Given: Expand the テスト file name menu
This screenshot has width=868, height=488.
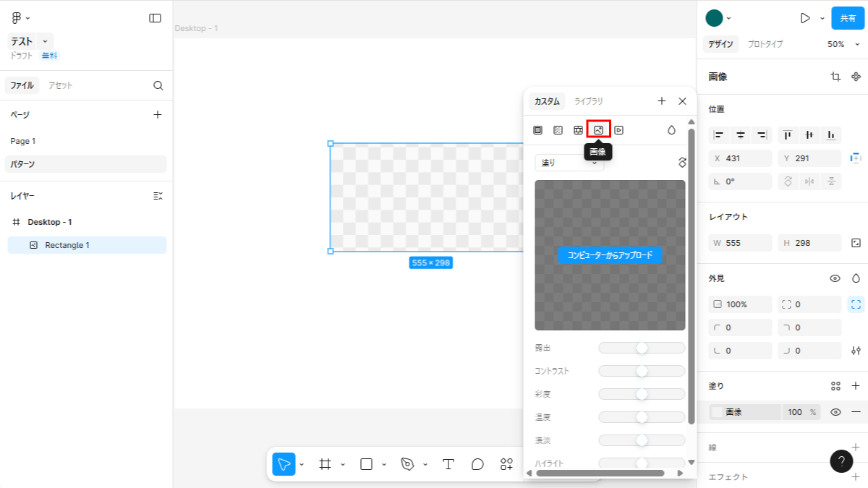Looking at the screenshot, I should coord(45,41).
